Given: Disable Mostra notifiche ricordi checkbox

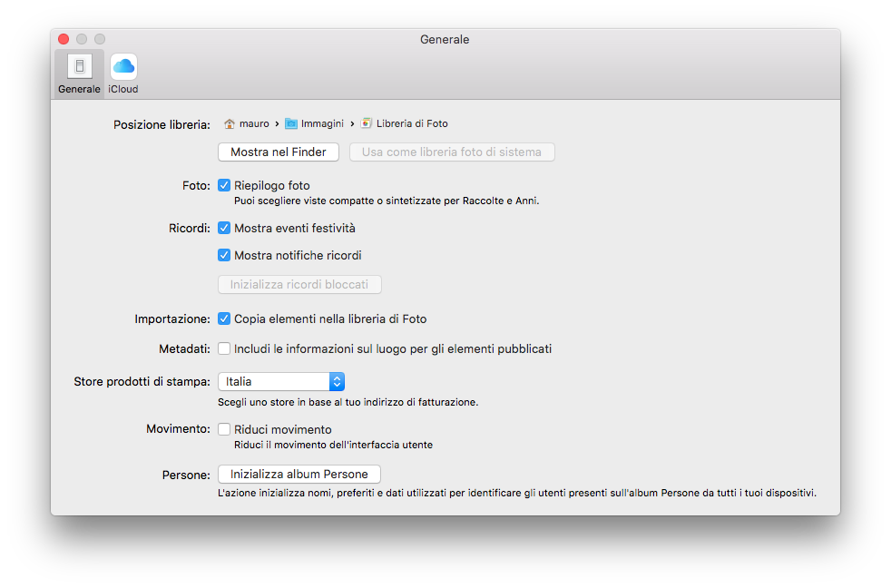Looking at the screenshot, I should coord(224,255).
